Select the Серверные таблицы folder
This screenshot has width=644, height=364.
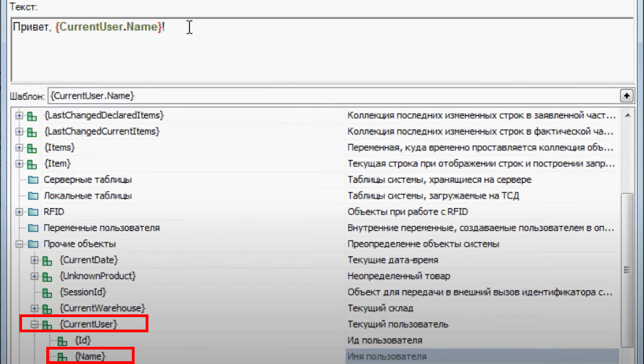88,179
